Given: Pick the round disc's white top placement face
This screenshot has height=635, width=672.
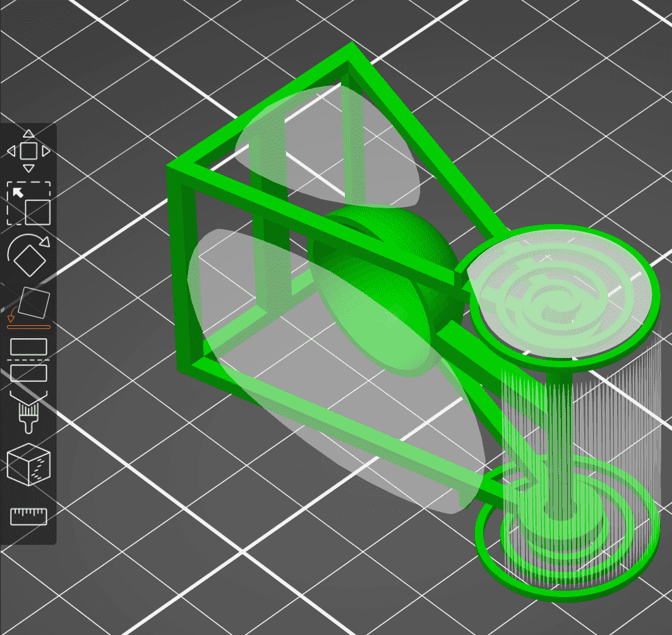Looking at the screenshot, I should pos(559,294).
